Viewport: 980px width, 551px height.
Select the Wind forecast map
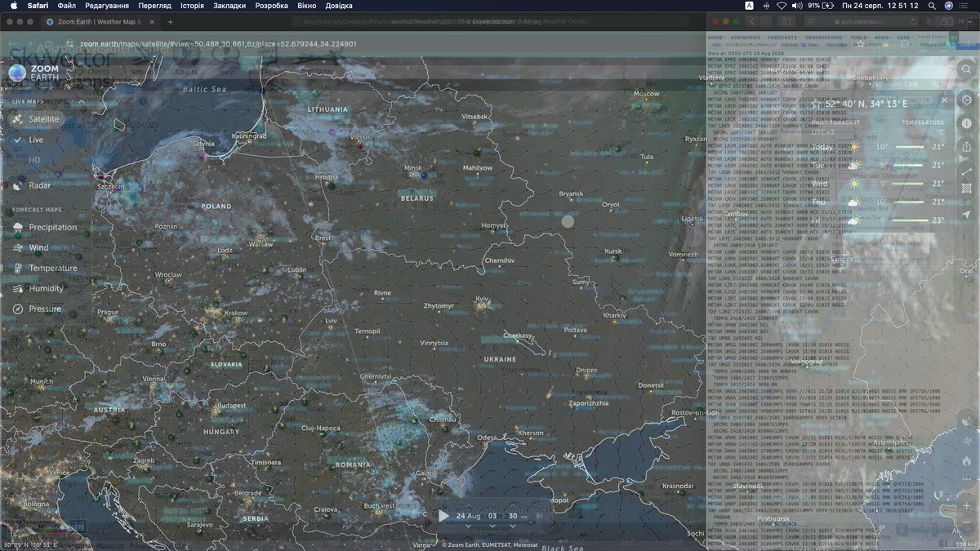(x=31, y=247)
